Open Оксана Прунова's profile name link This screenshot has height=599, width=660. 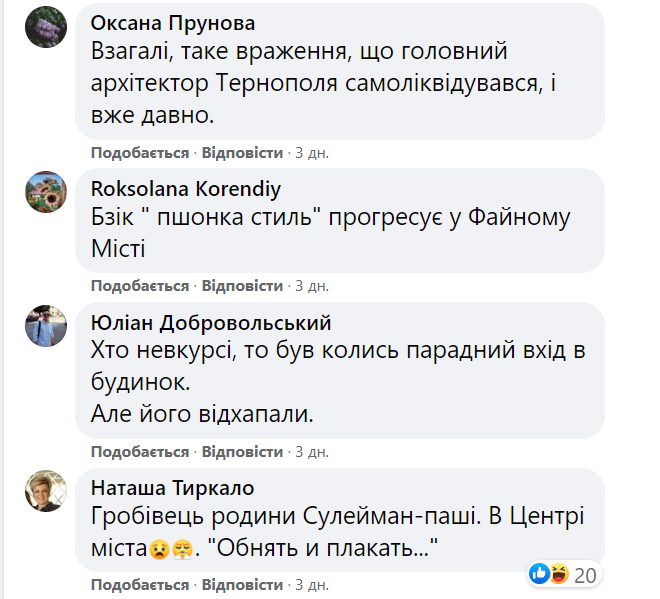(172, 23)
